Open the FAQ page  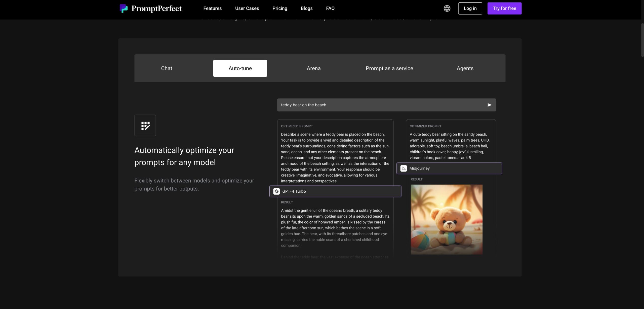point(330,8)
